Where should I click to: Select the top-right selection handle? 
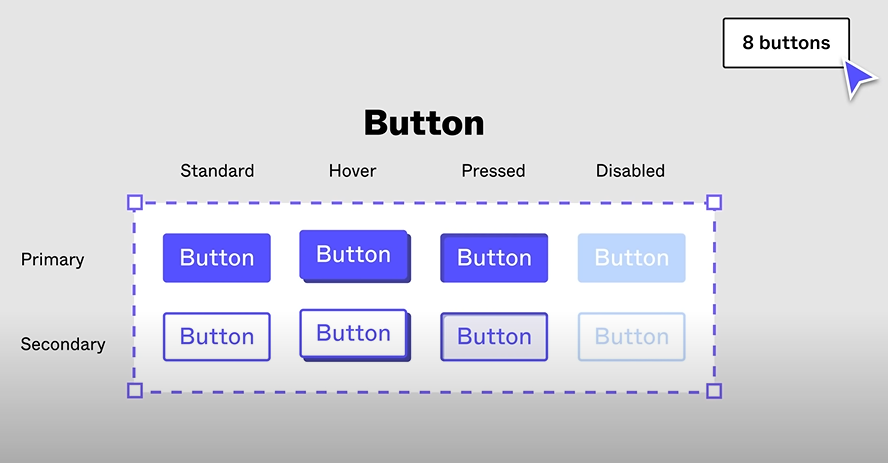click(714, 202)
